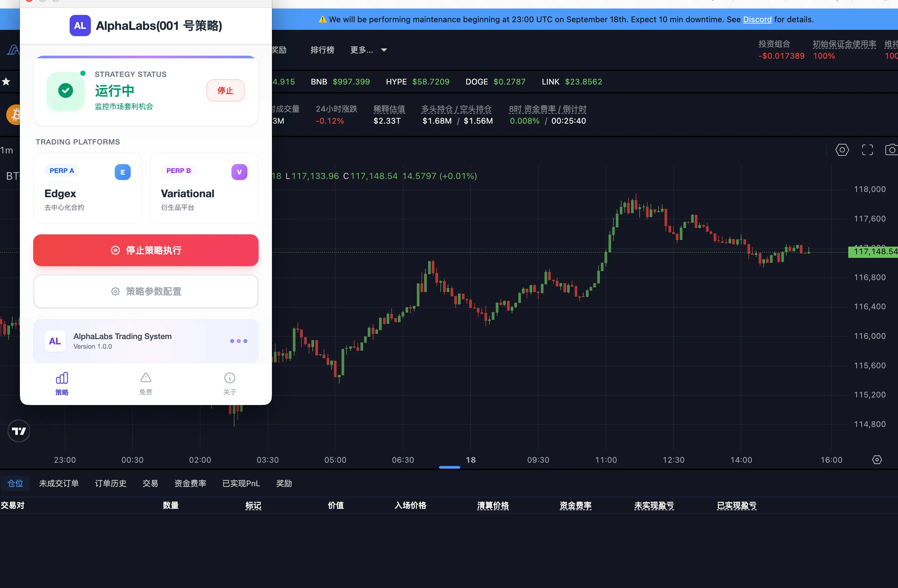Click the 117,148.54 current price label
Viewport: 898px width, 588px height.
(873, 251)
